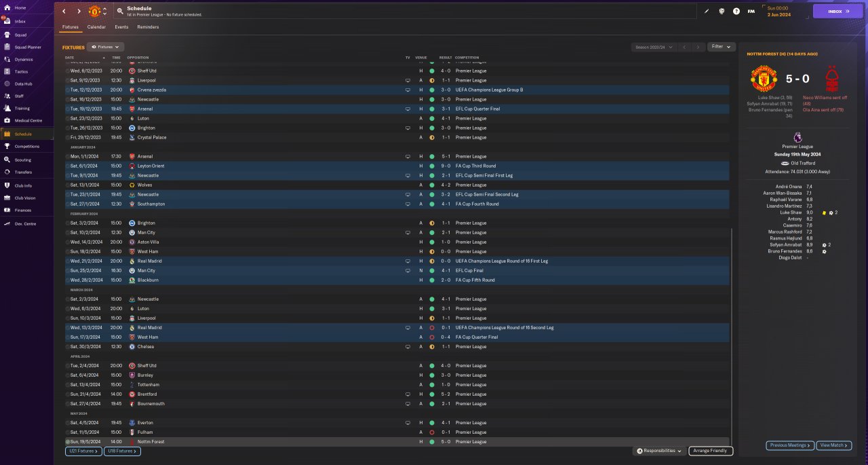
Task: Open the Club Info shield icon
Action: point(7,185)
